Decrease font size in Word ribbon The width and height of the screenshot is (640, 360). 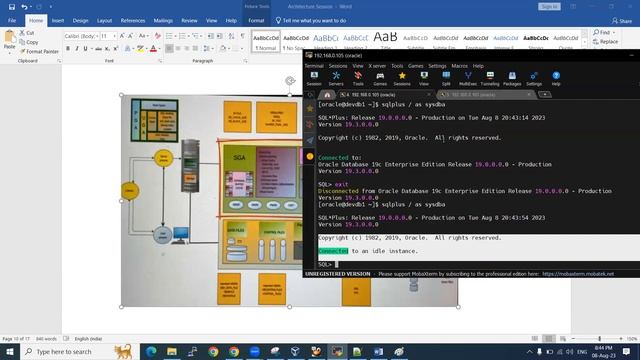coord(131,36)
